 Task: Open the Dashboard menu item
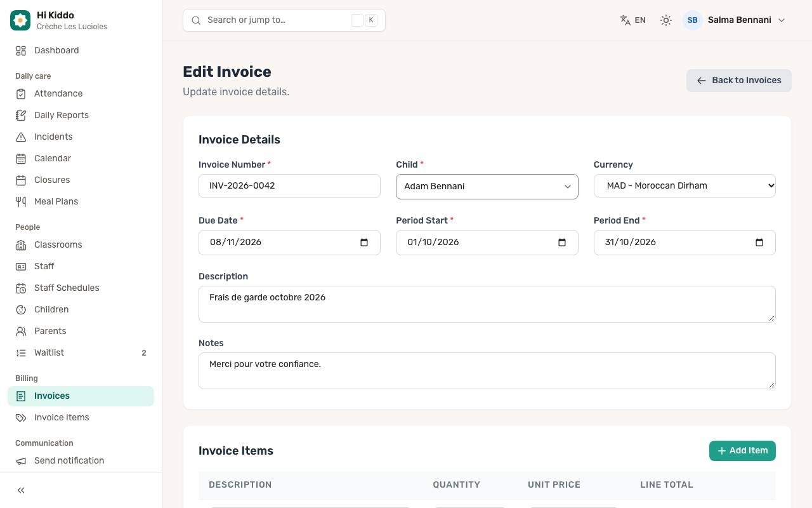[81, 50]
